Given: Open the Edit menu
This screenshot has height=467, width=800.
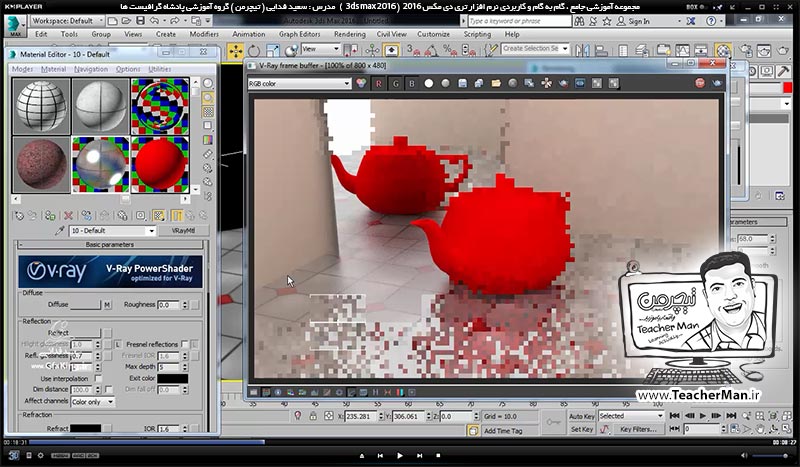Looking at the screenshot, I should [41, 34].
